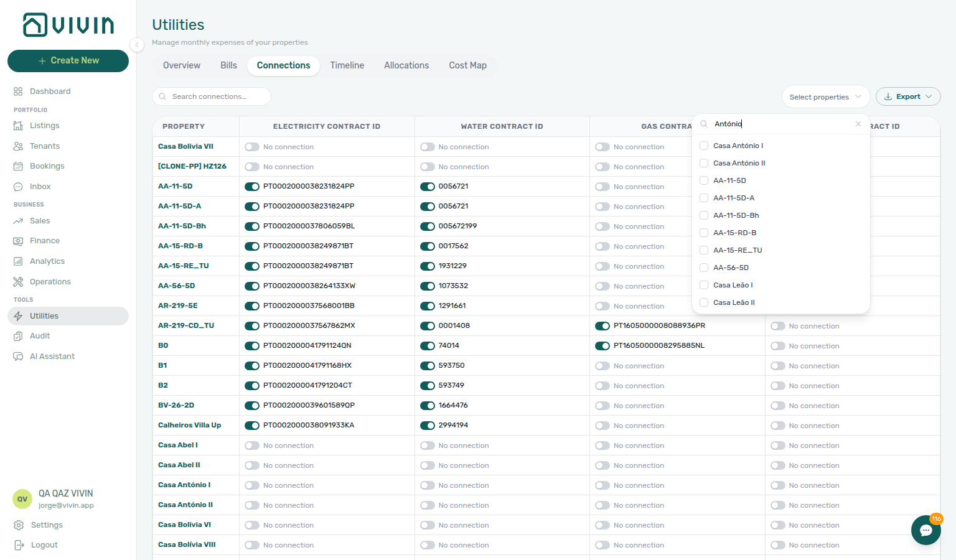Click the António property filter input
The image size is (956, 560).
pyautogui.click(x=781, y=124)
